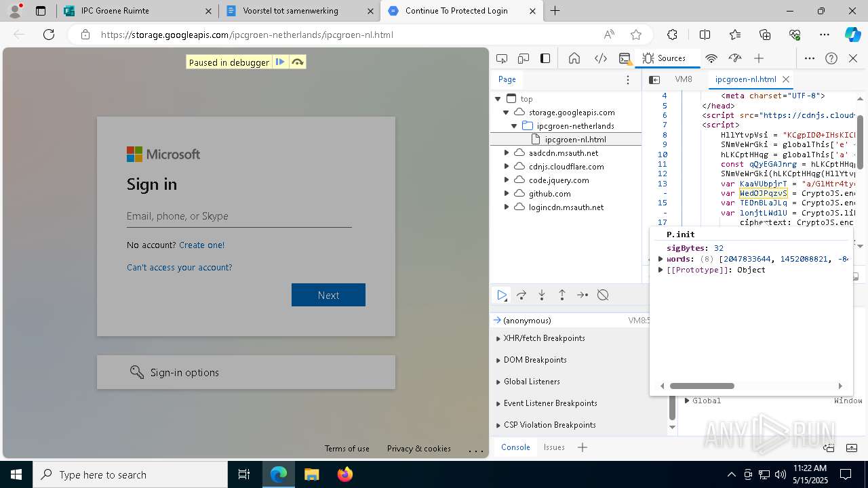Open the Issues drawer tab

(554, 447)
